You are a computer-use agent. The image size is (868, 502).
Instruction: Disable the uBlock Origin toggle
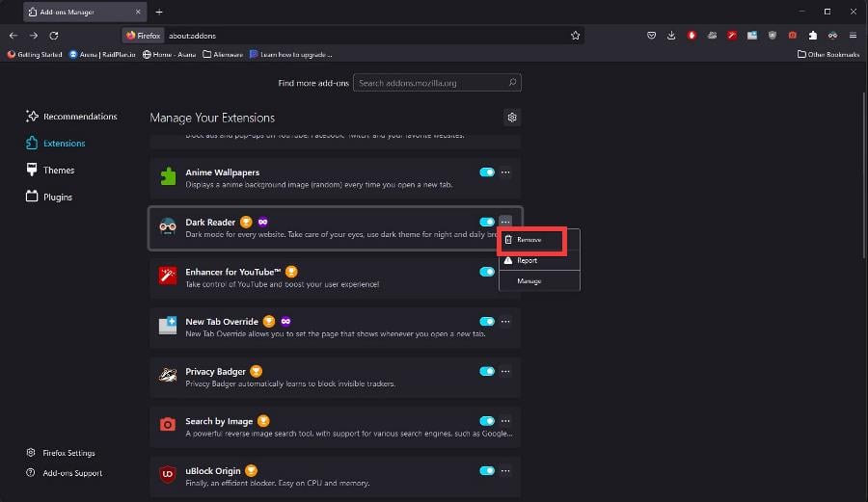pyautogui.click(x=487, y=470)
